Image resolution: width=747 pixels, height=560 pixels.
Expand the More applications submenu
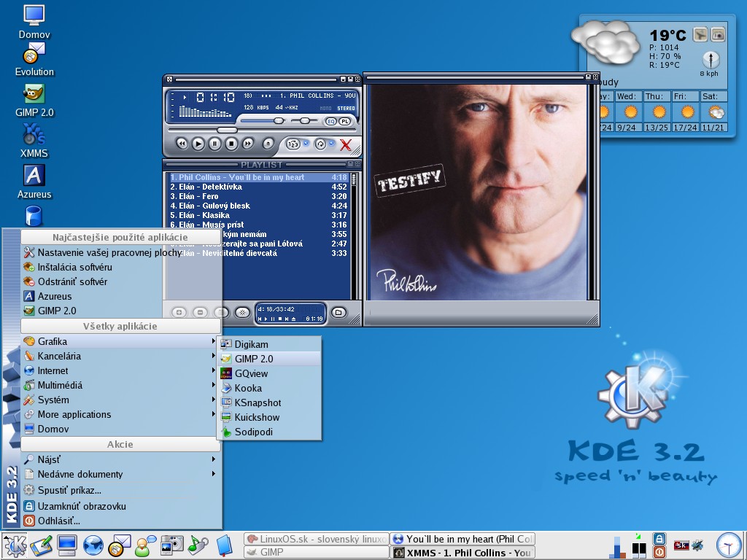pyautogui.click(x=120, y=414)
